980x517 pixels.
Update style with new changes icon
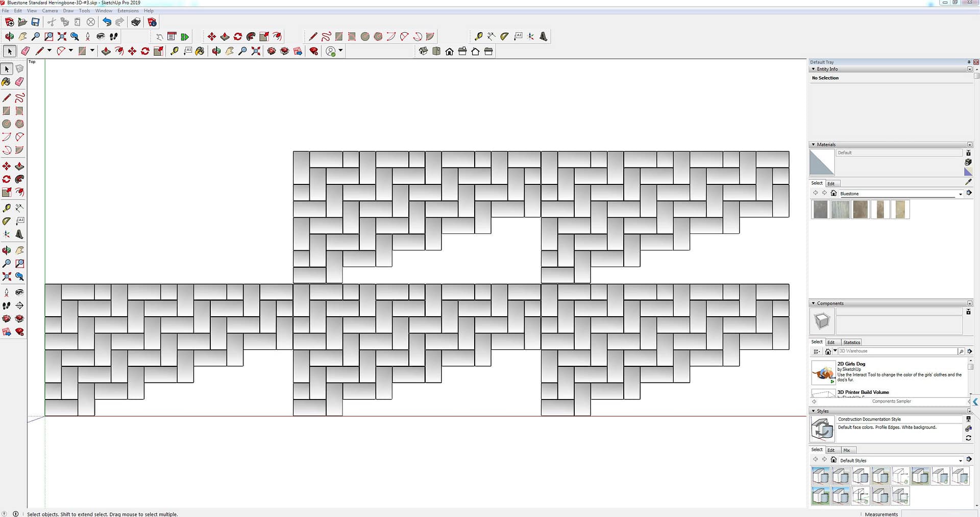968,438
